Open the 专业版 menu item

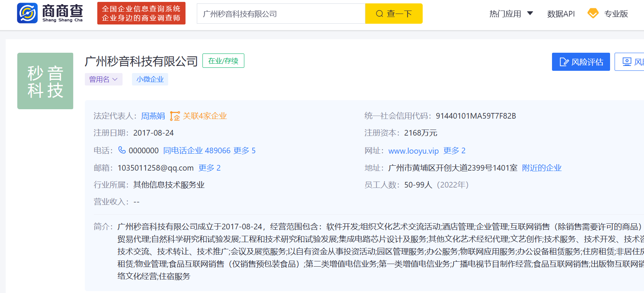[x=616, y=14]
